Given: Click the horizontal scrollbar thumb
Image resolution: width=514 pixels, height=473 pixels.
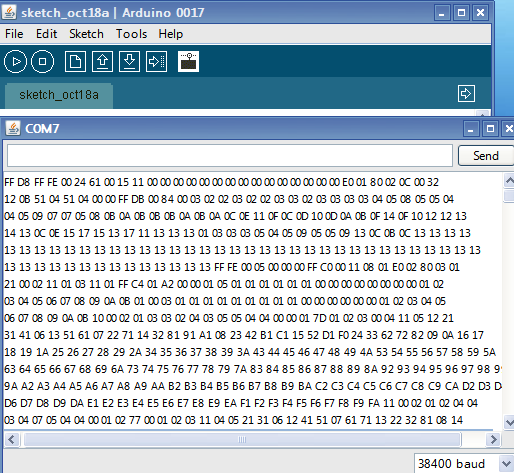Looking at the screenshot, I should [x=242, y=439].
